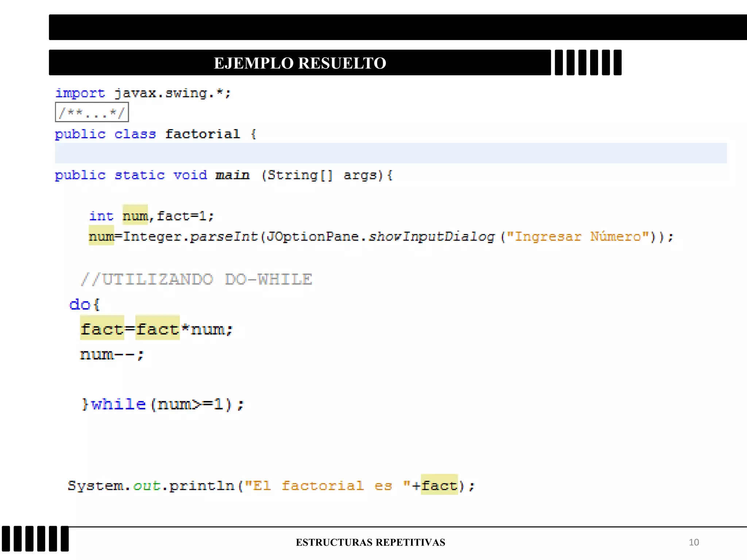The image size is (747, 560).
Task: Click the "Ingresar Número" string literal
Action: click(578, 237)
